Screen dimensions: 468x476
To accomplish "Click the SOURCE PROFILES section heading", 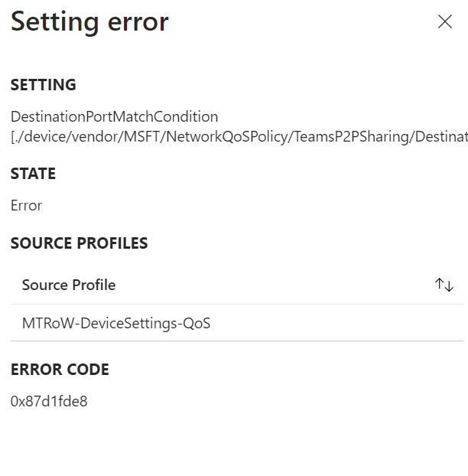I will point(80,243).
